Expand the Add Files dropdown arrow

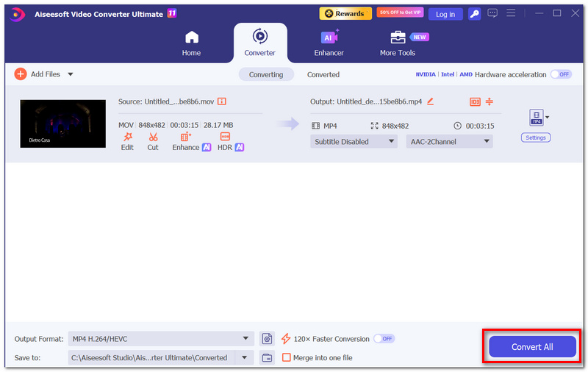point(71,74)
